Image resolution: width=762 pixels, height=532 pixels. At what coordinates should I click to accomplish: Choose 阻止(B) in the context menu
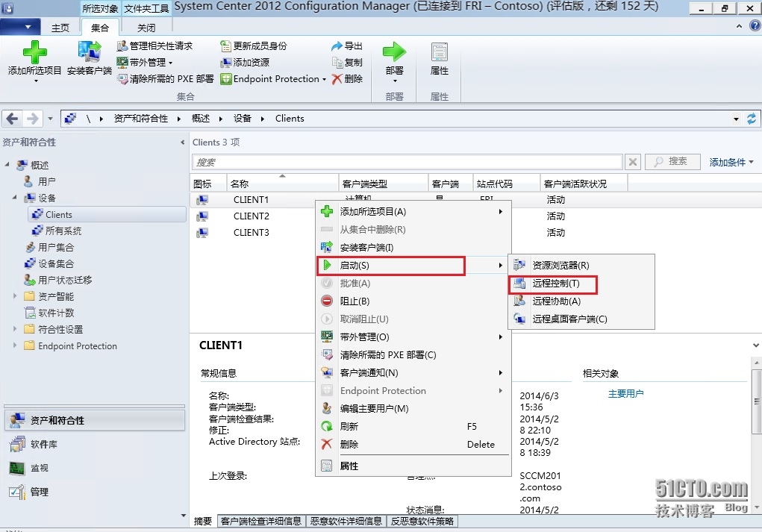tap(413, 301)
